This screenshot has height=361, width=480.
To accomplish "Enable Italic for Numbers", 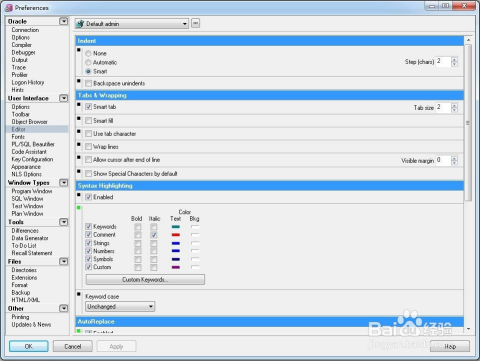I will coord(154,251).
